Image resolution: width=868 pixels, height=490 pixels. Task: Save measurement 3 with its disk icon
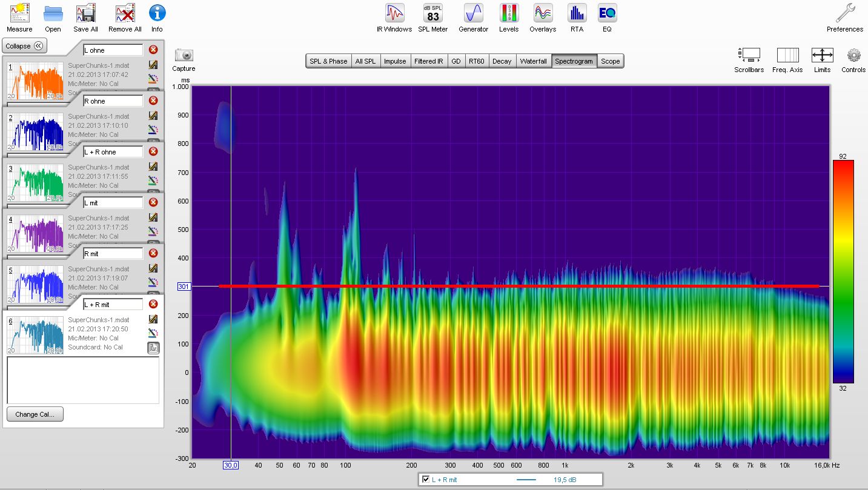[x=153, y=167]
